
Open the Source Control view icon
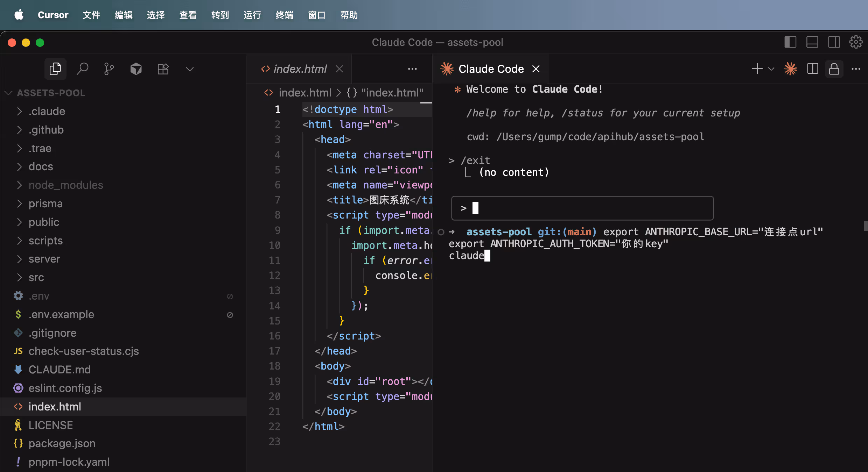pos(109,69)
